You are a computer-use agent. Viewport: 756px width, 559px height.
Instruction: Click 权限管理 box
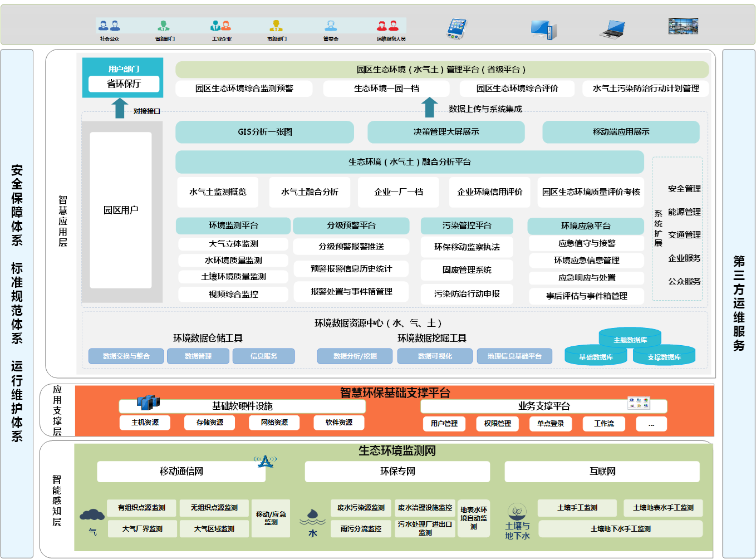(498, 424)
